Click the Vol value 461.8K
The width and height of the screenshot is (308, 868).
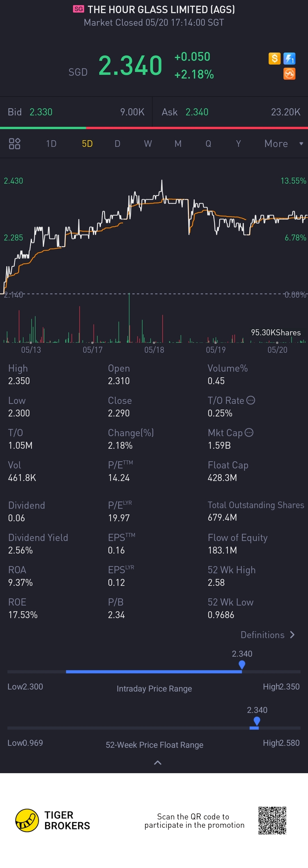click(22, 478)
